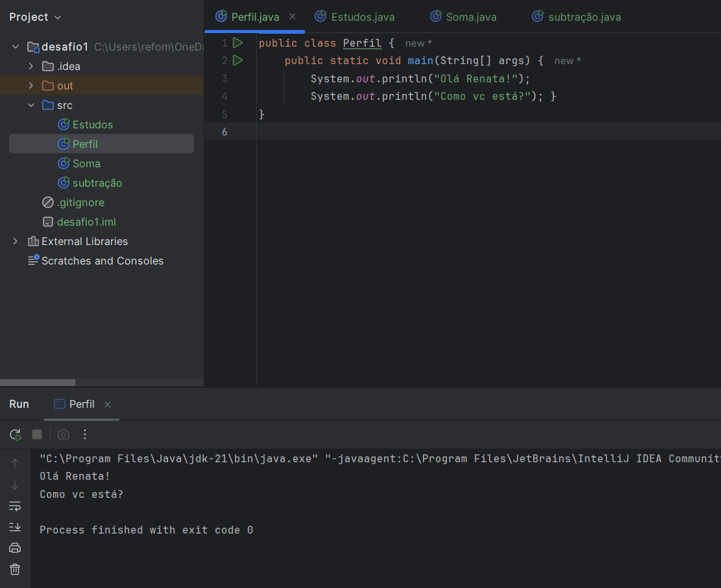The image size is (721, 588).
Task: Click the Perfil class name in code
Action: click(362, 43)
